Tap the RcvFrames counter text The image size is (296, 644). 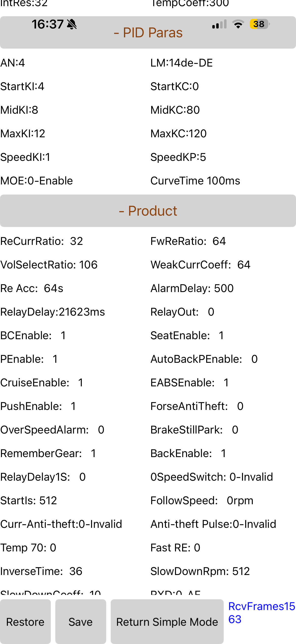pos(262,613)
